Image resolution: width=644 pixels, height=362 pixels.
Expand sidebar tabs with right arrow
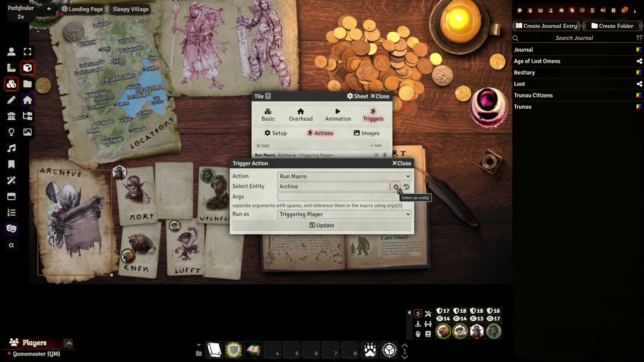click(x=635, y=11)
